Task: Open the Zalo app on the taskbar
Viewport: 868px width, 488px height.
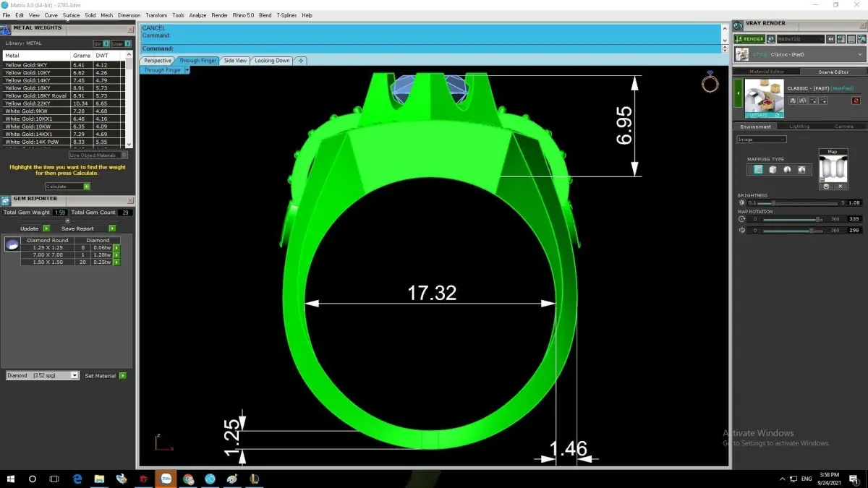Action: (166, 479)
